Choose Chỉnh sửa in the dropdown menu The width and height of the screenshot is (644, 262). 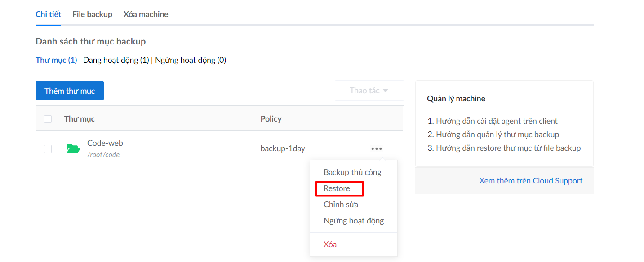(341, 205)
